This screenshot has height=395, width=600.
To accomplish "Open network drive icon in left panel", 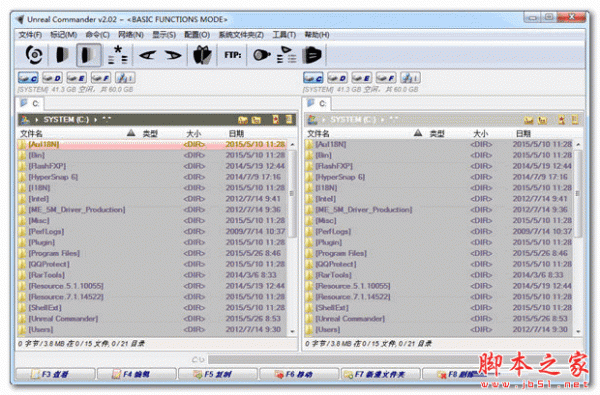I will 125,78.
